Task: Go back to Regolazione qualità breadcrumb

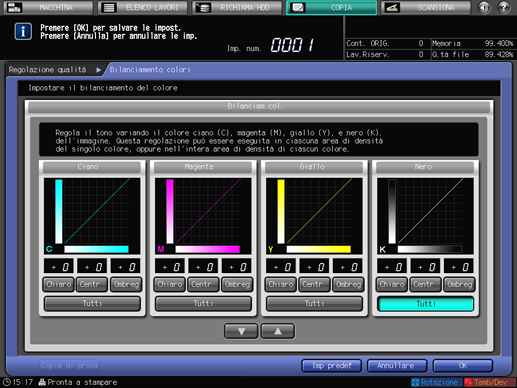Action: (47, 70)
